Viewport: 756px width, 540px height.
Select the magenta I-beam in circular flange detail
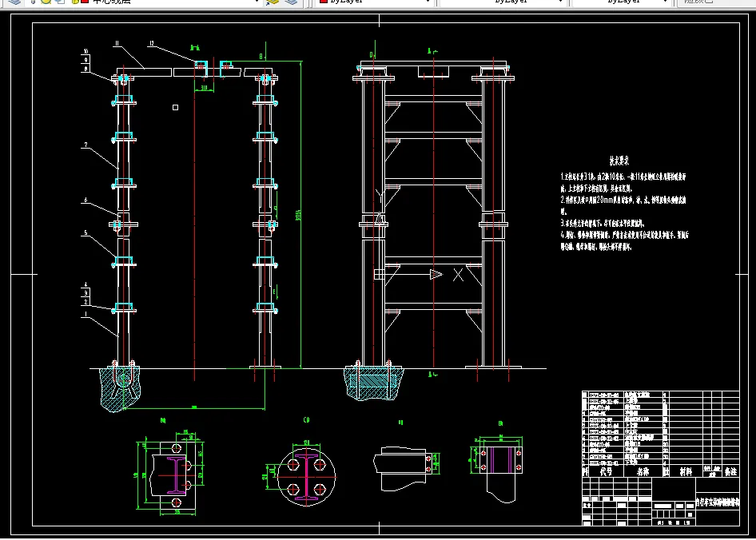click(307, 477)
